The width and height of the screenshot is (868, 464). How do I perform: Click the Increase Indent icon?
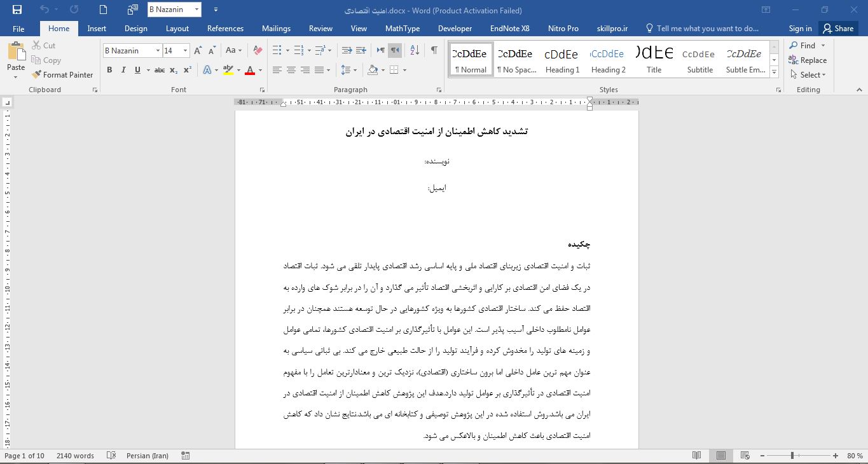[x=361, y=51]
